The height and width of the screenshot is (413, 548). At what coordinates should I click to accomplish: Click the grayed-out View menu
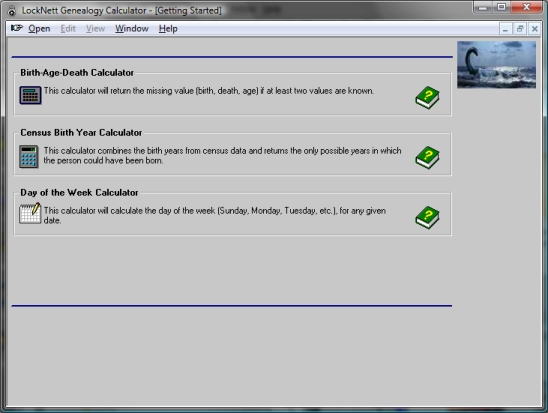coord(95,29)
